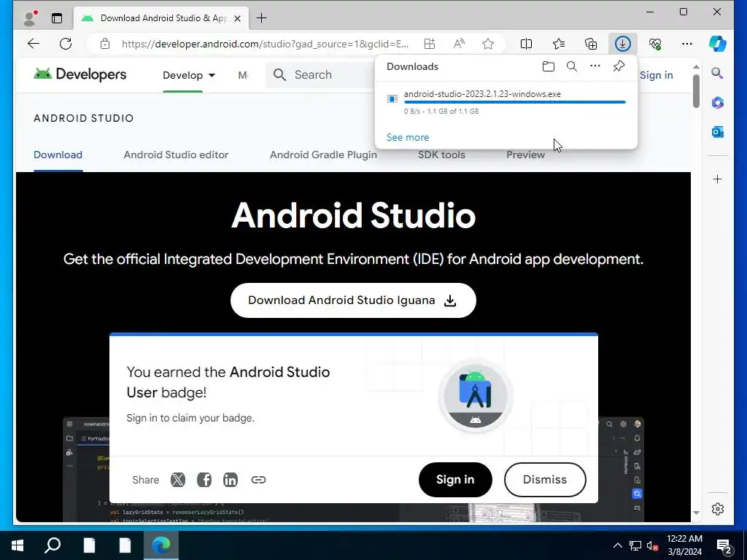The height and width of the screenshot is (560, 747).
Task: Open Collections panel
Action: 591,44
